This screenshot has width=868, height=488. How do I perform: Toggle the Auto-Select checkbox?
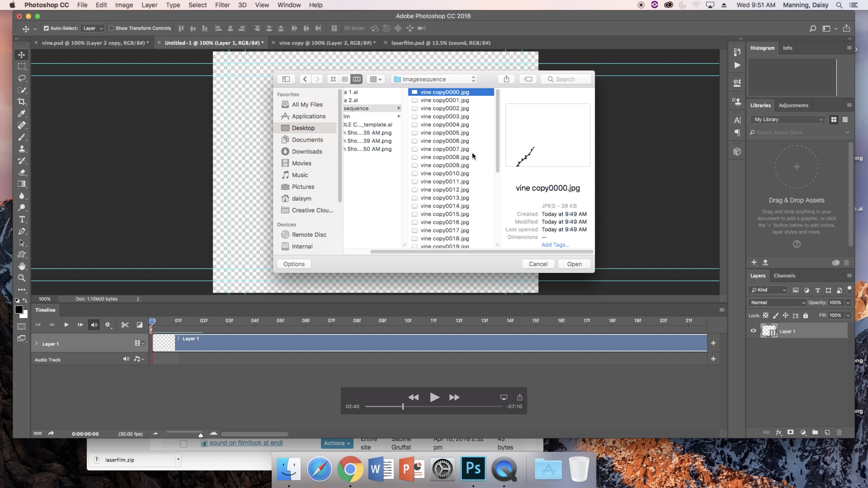(x=46, y=28)
